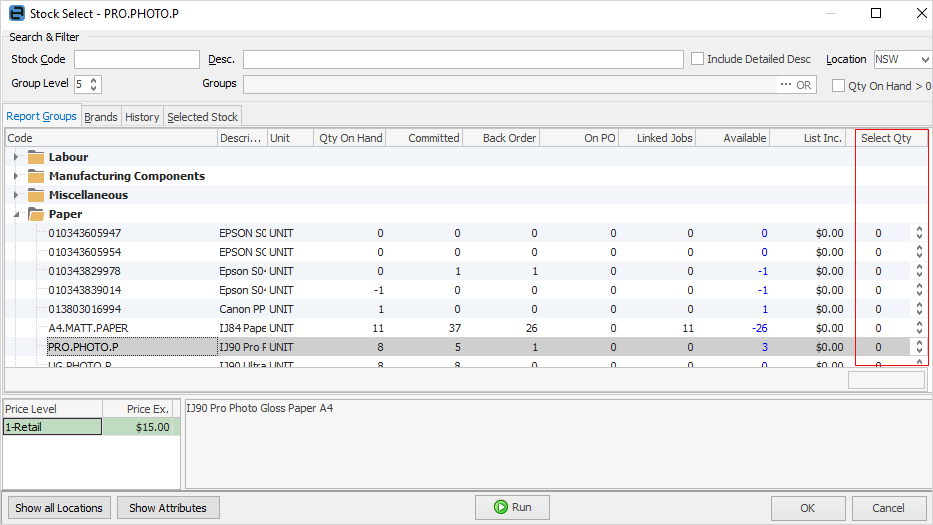Screen dimensions: 933x525
Task: Click the $15.00 price cell
Action: click(x=137, y=427)
